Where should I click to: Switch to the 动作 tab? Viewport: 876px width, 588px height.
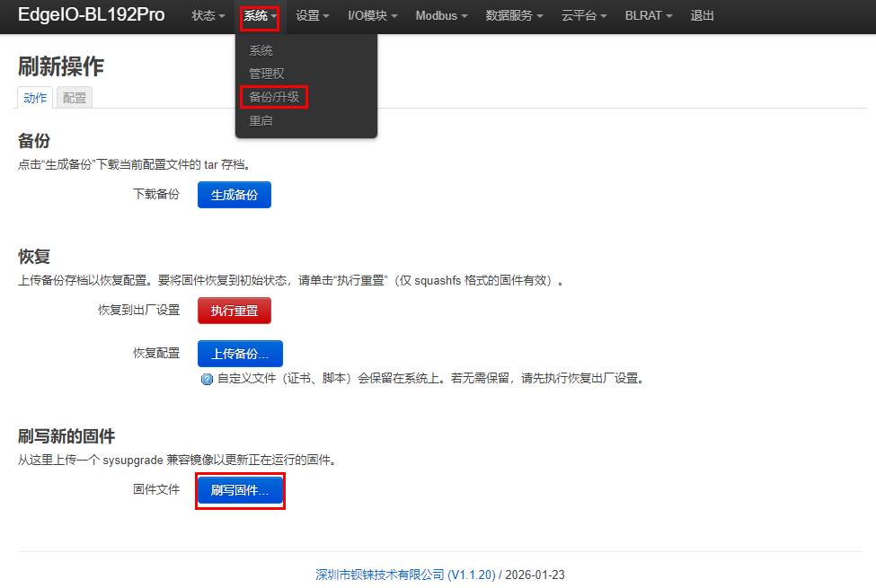click(35, 98)
